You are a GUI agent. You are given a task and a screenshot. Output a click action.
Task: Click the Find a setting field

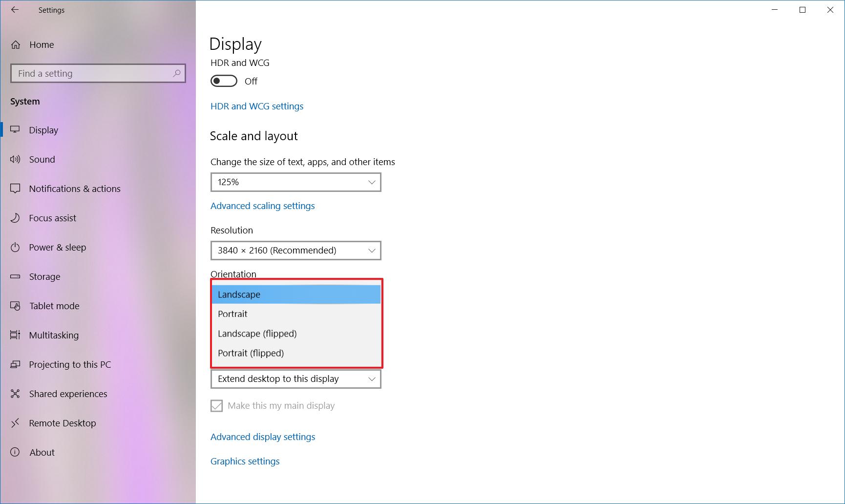(98, 73)
